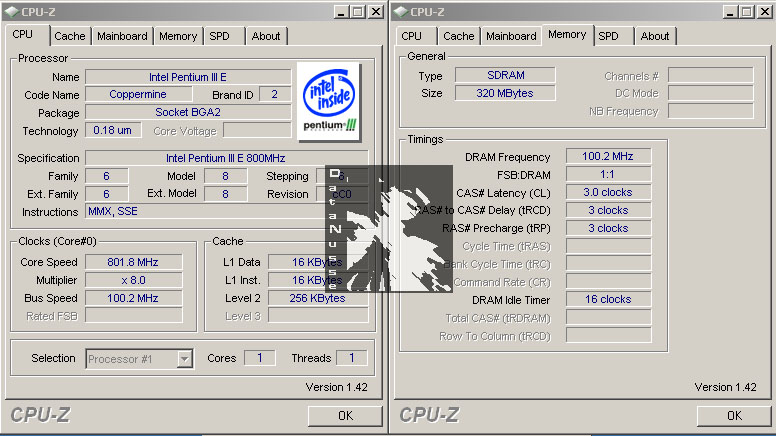Click the Ext. Model value field

point(226,194)
